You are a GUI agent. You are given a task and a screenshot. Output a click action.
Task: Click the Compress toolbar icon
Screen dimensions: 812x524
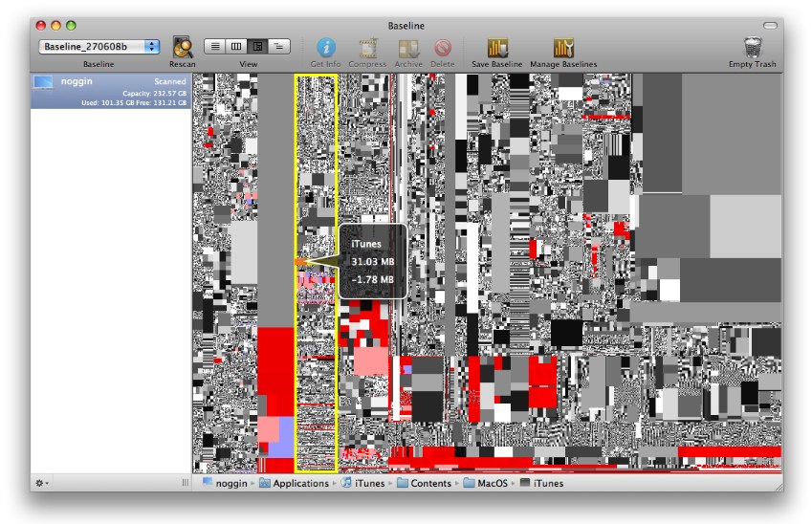coord(367,47)
